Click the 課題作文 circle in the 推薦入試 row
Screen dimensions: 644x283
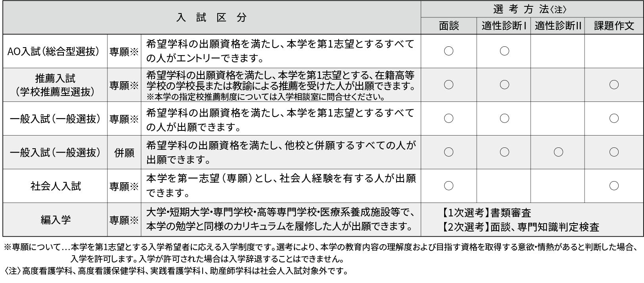(614, 84)
